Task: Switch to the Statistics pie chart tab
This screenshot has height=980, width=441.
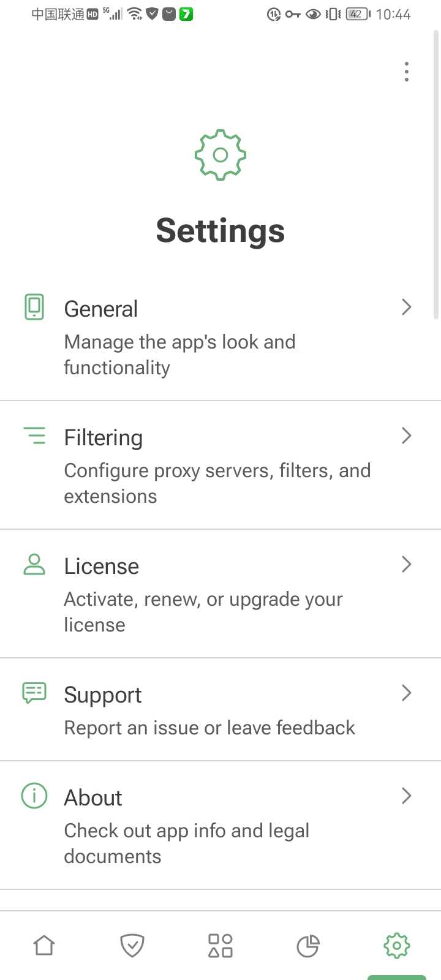Action: point(308,945)
